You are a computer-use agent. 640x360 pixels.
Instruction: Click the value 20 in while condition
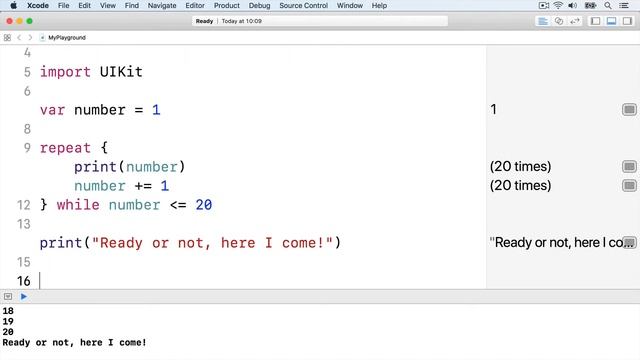click(204, 205)
